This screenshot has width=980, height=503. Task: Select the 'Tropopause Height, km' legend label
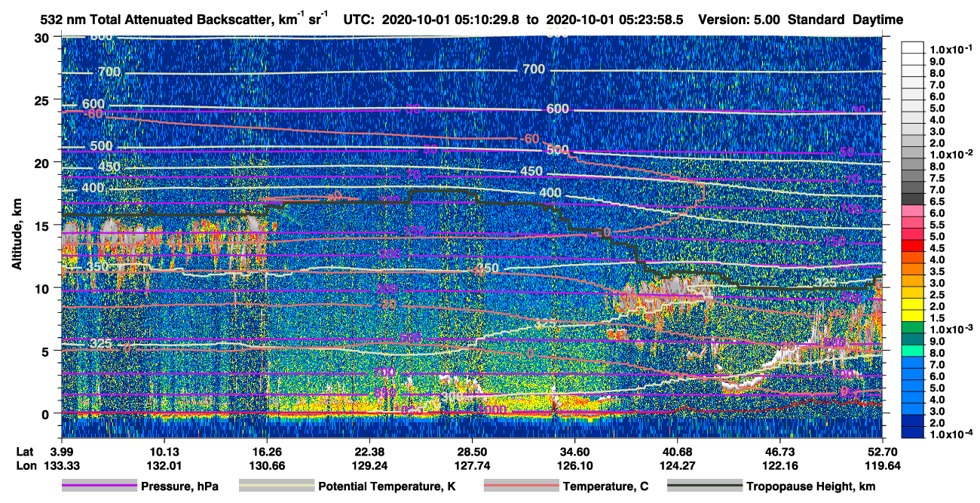[811, 486]
